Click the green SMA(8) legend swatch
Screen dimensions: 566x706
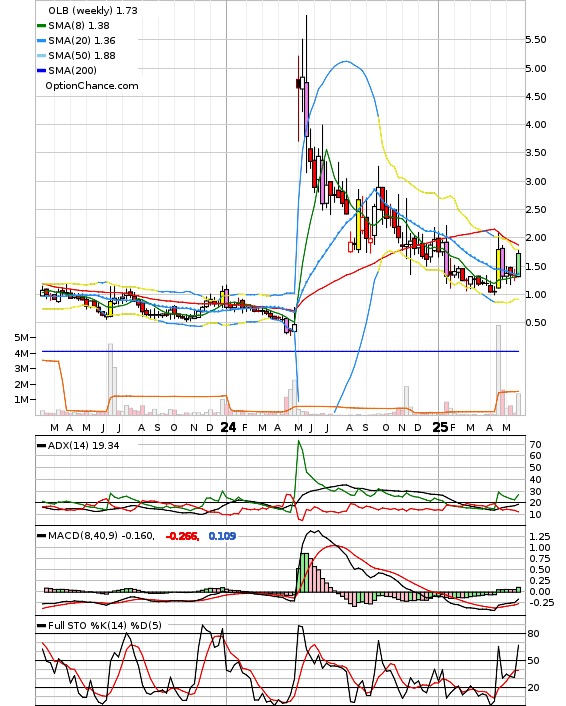click(41, 26)
